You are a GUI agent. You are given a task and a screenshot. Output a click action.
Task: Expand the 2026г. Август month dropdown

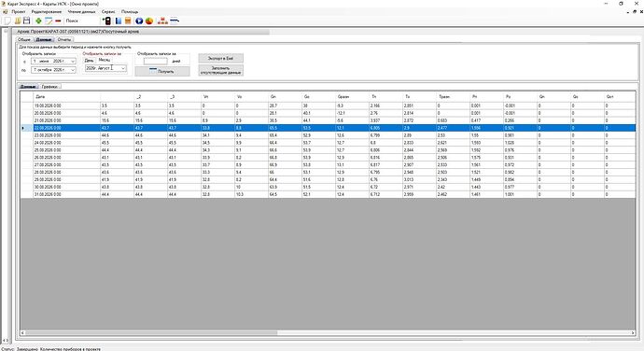click(123, 68)
